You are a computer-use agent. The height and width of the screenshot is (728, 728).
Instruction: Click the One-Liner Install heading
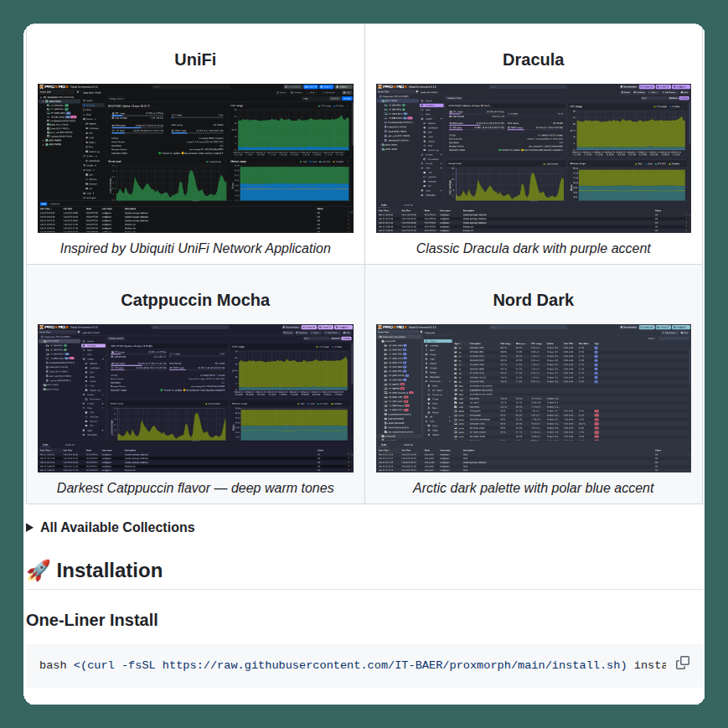(x=92, y=620)
